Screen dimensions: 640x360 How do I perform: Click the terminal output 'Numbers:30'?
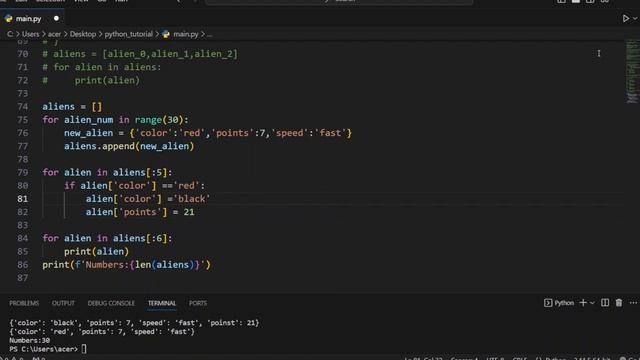click(29, 340)
